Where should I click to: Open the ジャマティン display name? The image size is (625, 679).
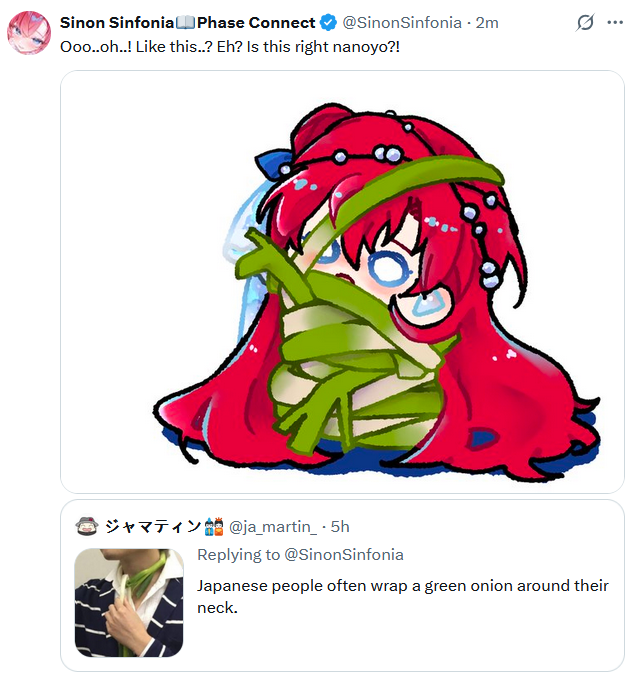coord(153,527)
